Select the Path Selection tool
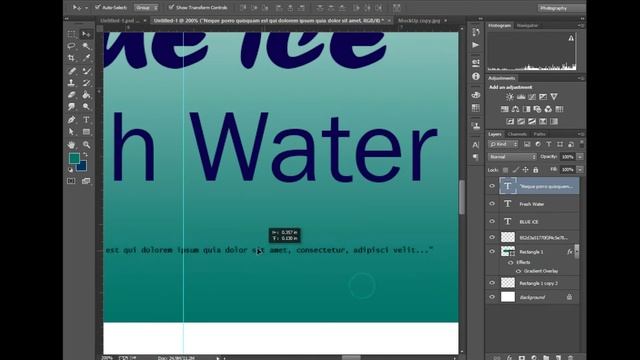This screenshot has width=640, height=360. (71, 132)
